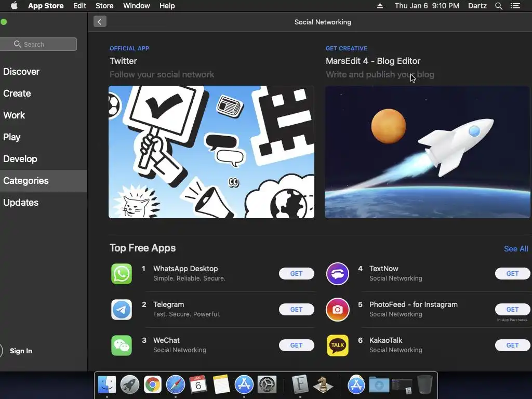Open the Applications folder stack in dock
The width and height of the screenshot is (532, 399).
point(356,385)
